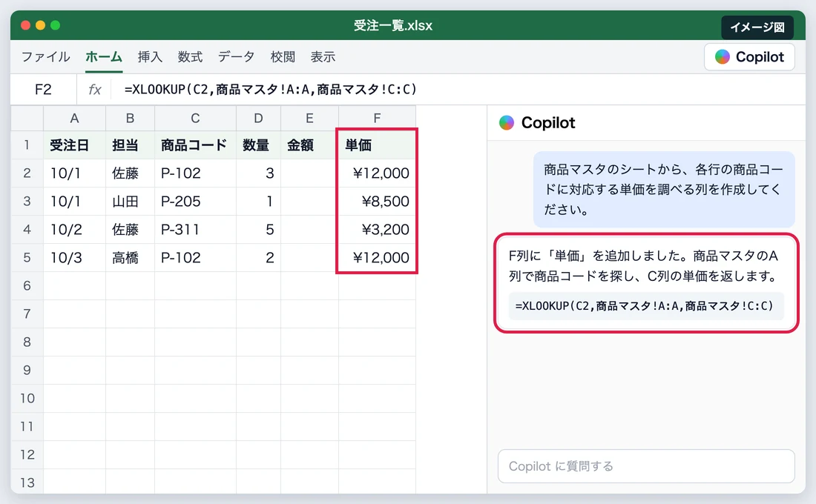816x504 pixels.
Task: Open the ファイル menu
Action: [x=46, y=56]
